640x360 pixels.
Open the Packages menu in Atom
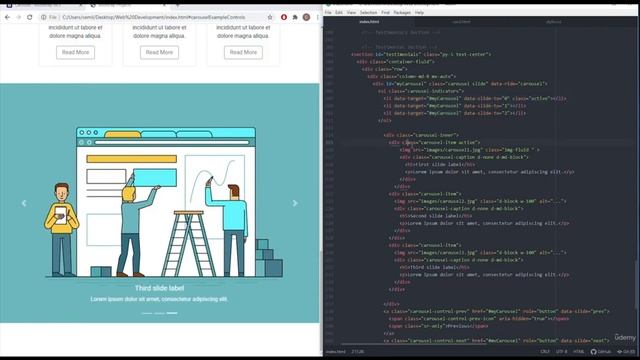(402, 13)
